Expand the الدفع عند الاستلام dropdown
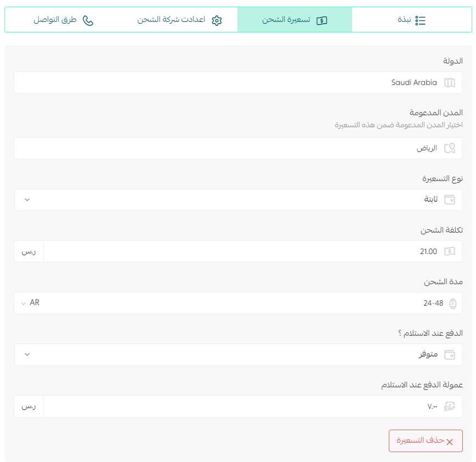This screenshot has height=462, width=476. (27, 354)
